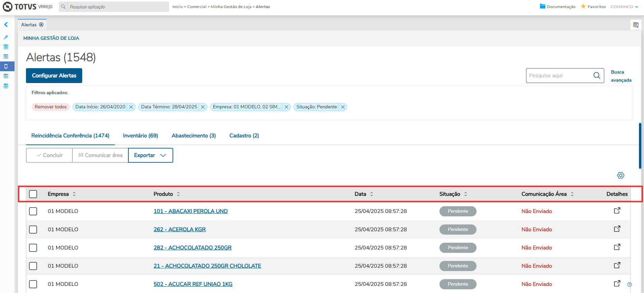
Task: Open details for 502 - ACUCAR REF UNIAO 1KG
Action: click(617, 284)
